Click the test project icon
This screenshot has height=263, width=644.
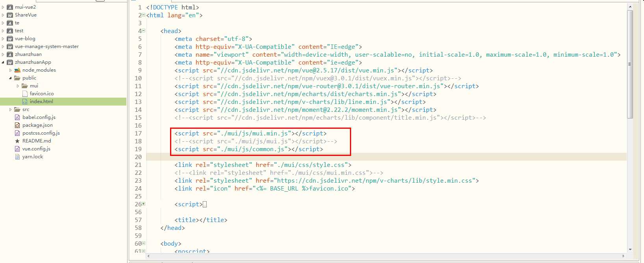(x=10, y=31)
